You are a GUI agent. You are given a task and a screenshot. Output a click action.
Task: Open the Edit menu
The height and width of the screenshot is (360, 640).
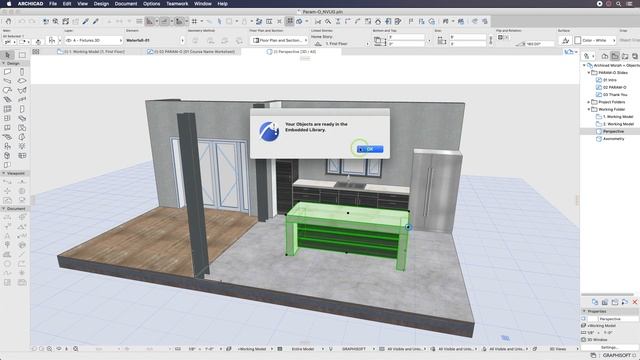tap(67, 4)
